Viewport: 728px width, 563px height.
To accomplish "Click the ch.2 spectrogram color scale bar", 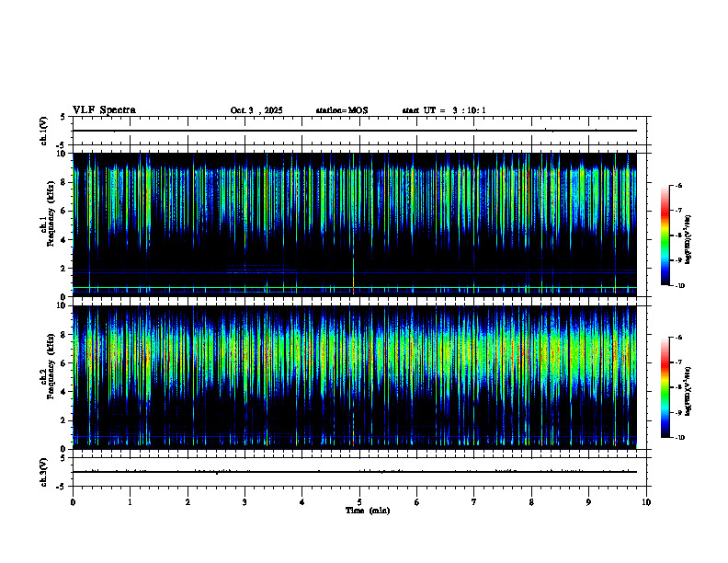I will [x=665, y=387].
